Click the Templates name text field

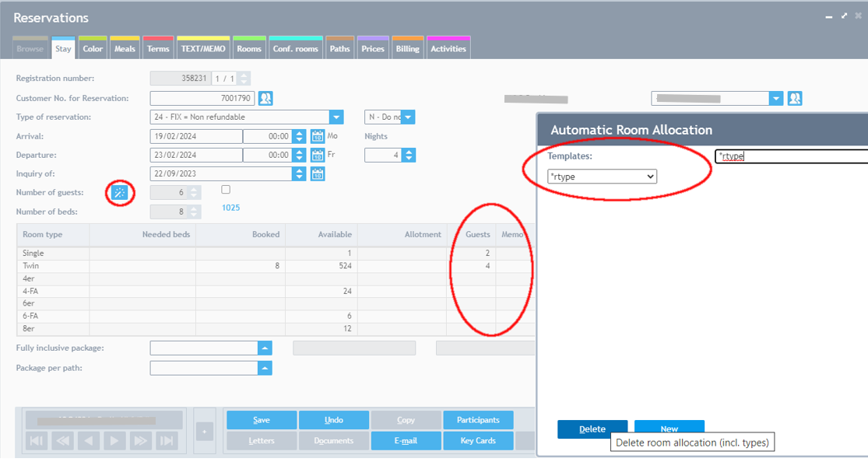click(790, 156)
